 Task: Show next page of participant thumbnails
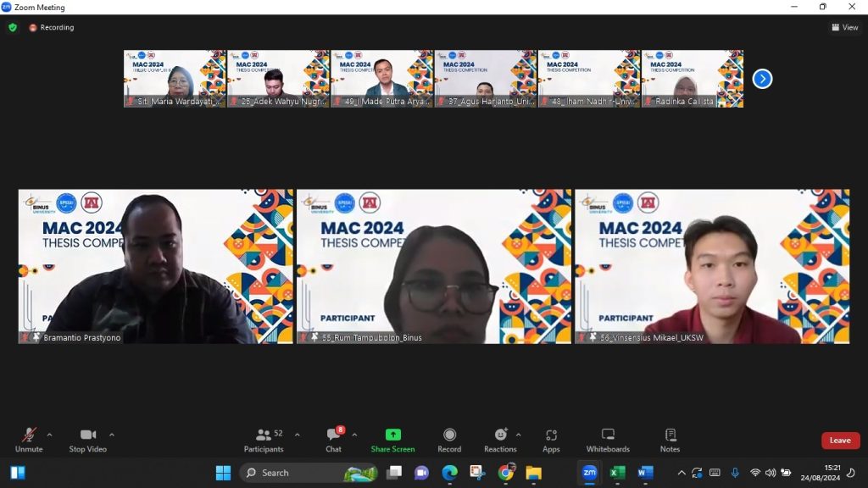[x=762, y=79]
